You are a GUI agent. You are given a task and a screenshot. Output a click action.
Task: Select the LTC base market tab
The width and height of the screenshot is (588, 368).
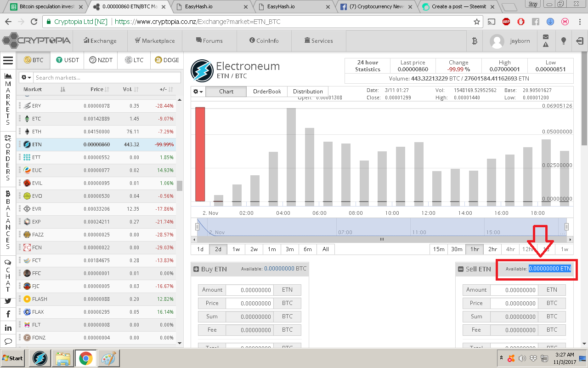click(134, 60)
